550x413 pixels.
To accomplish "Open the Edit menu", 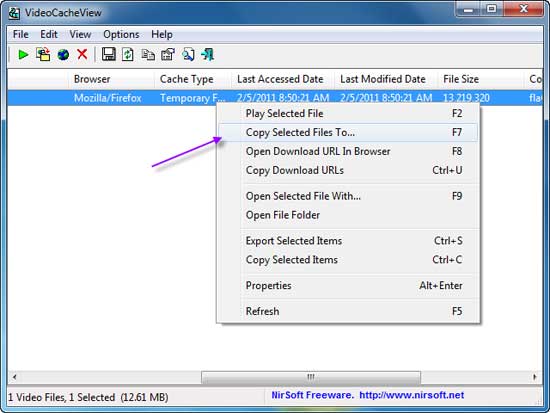I will [49, 34].
